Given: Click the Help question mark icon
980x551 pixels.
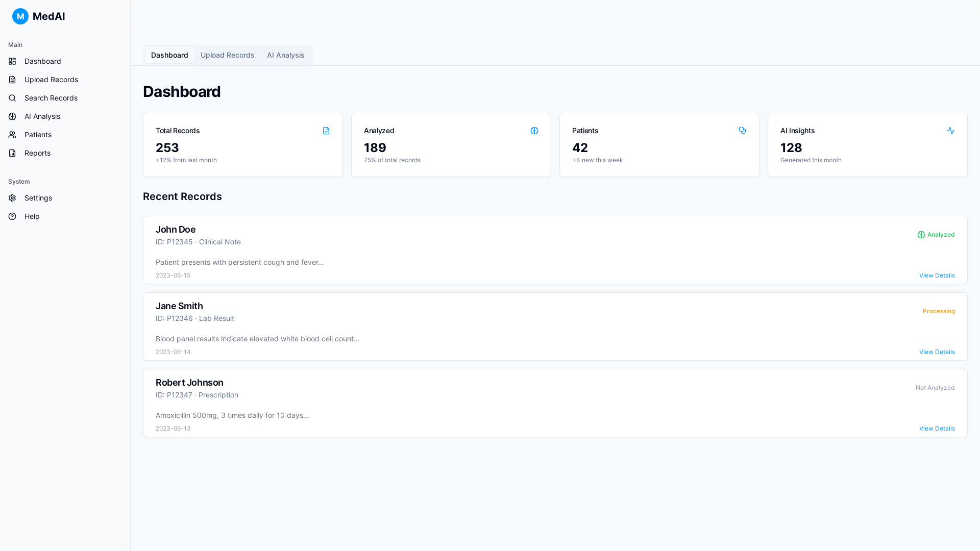Looking at the screenshot, I should pos(12,216).
